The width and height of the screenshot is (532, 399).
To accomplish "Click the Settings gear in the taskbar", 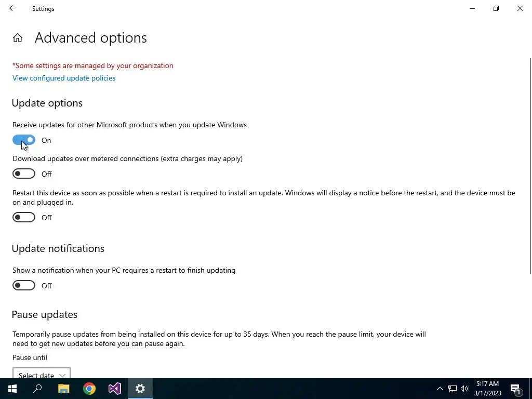I will coord(140,389).
